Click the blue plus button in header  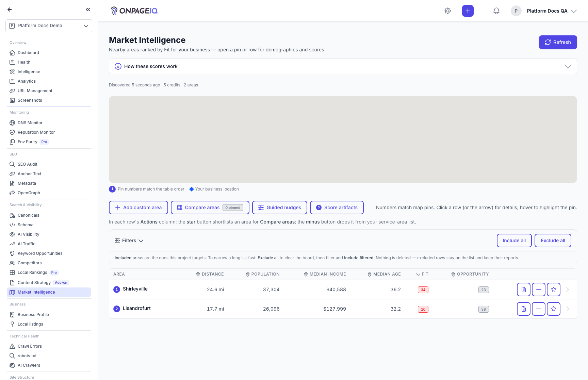(468, 11)
